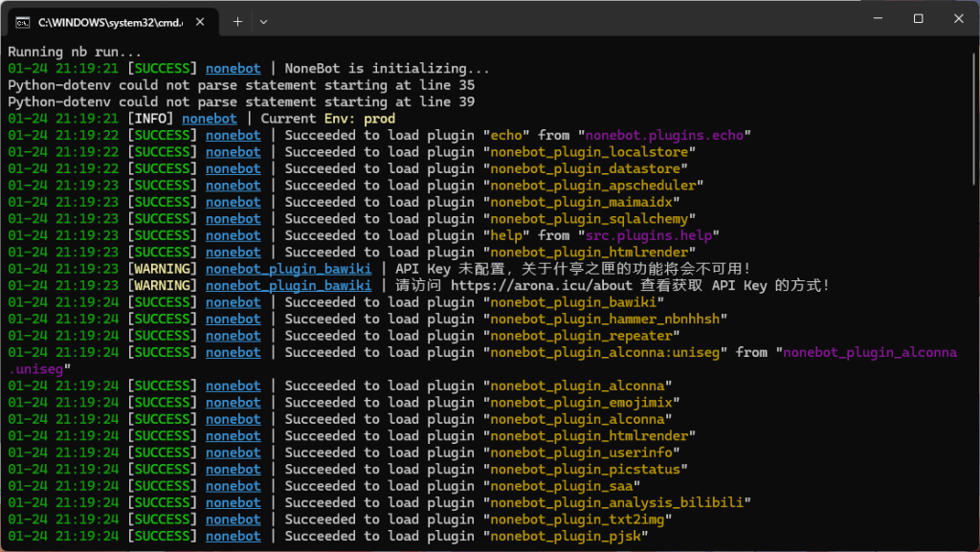Open nonebot link on maimaidx plugin line
This screenshot has height=552, width=980.
(x=234, y=202)
